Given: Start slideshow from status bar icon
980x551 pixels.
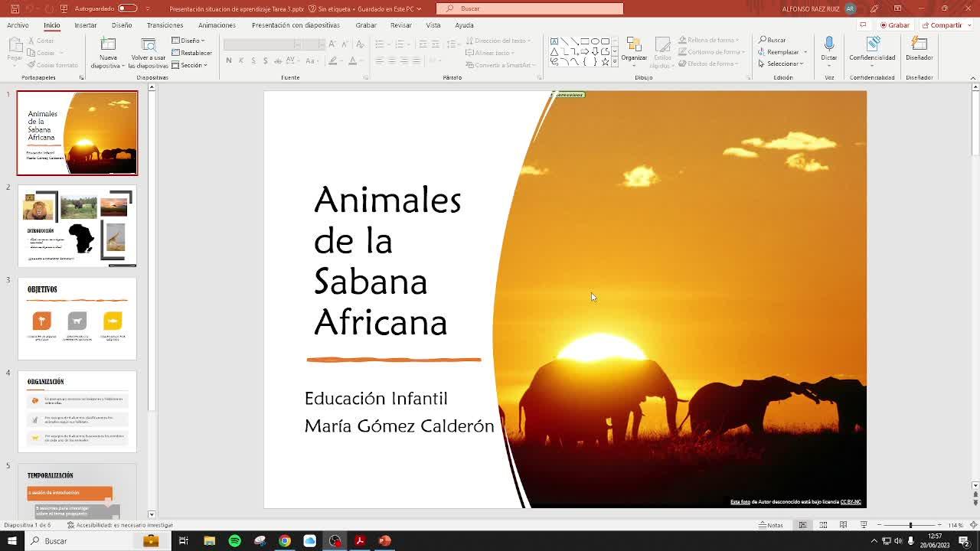Looking at the screenshot, I should [864, 525].
